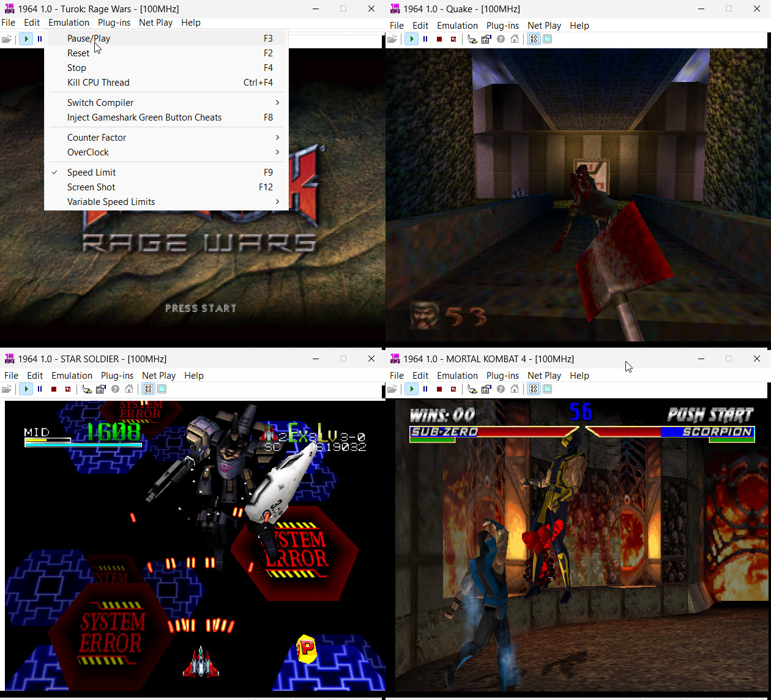The height and width of the screenshot is (700, 771).
Task: Open the options notepad icon in STAR SOLDIER toolbar
Action: pyautogui.click(x=101, y=389)
